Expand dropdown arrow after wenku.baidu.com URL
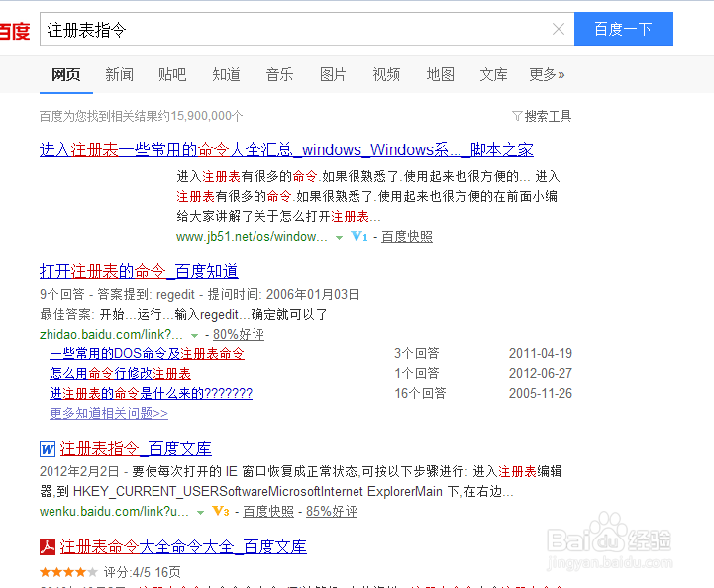Viewport: 714px width, 588px height. pyautogui.click(x=200, y=513)
